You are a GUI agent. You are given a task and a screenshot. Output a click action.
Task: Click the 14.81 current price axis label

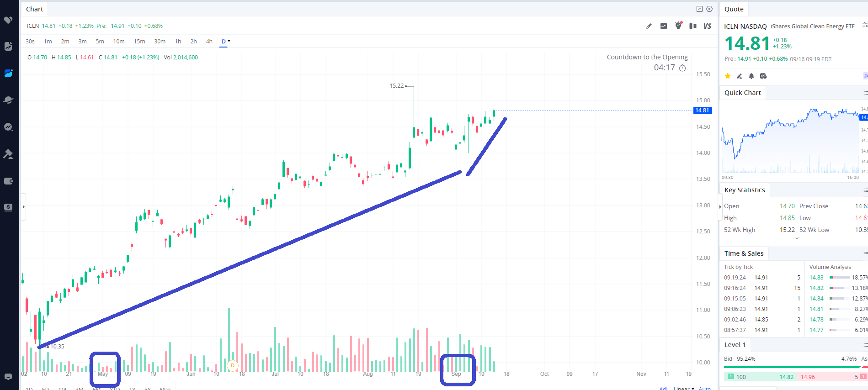tap(703, 111)
